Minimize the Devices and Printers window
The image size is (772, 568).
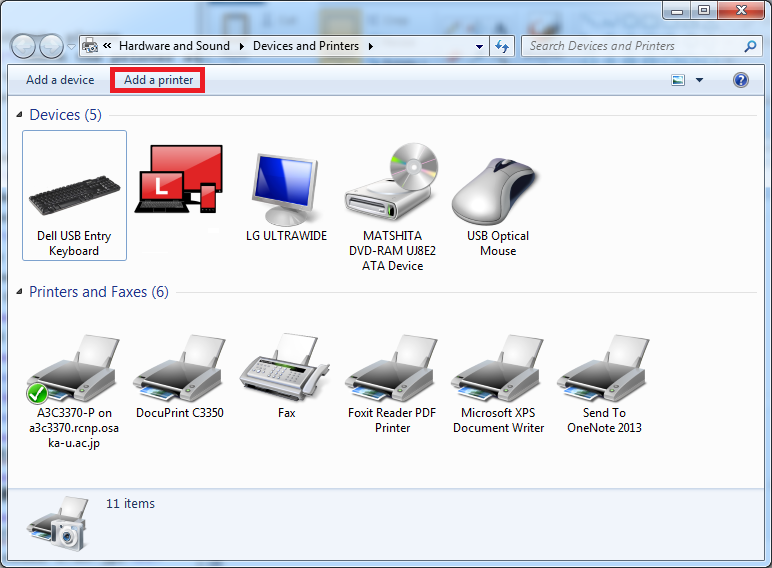tap(677, 10)
